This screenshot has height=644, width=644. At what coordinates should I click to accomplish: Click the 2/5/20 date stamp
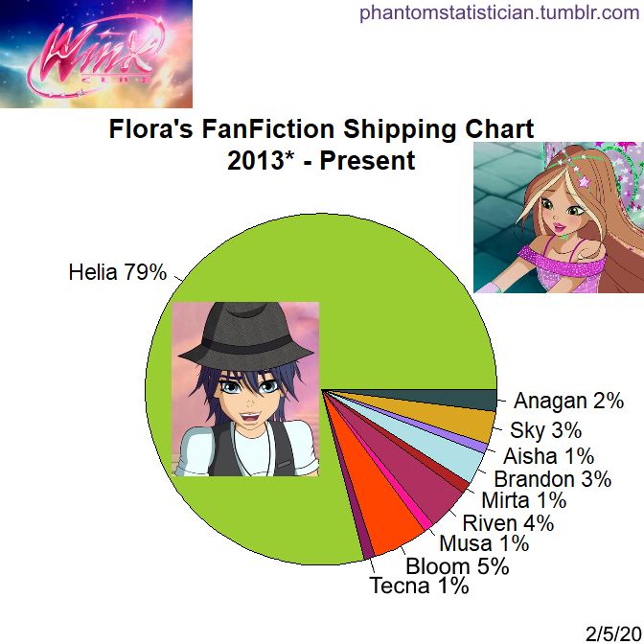pyautogui.click(x=614, y=633)
